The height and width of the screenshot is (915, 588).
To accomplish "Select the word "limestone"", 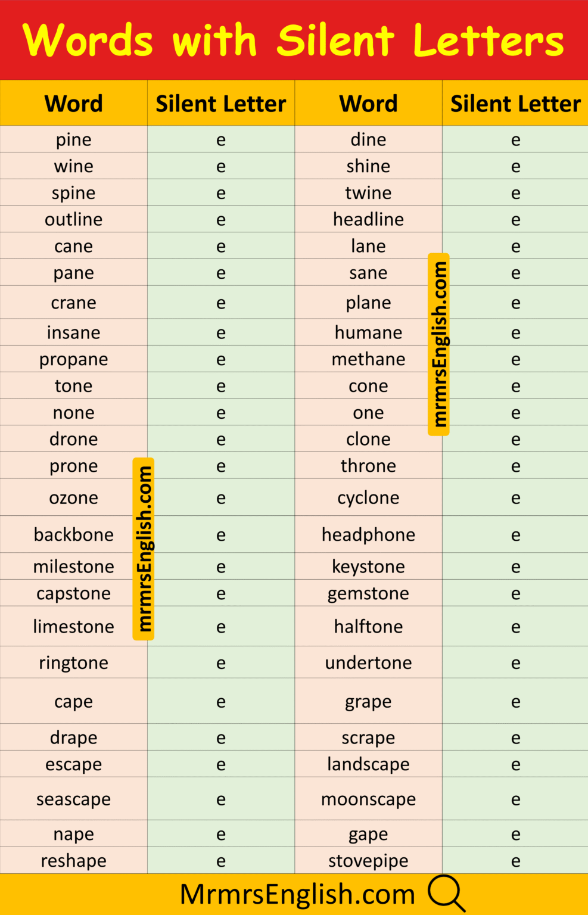I will click(73, 626).
